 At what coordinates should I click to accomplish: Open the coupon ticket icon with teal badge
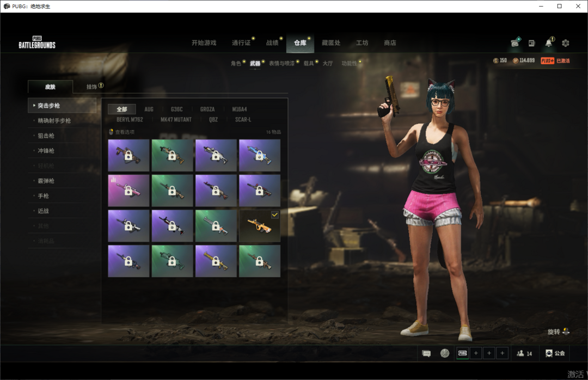point(515,42)
